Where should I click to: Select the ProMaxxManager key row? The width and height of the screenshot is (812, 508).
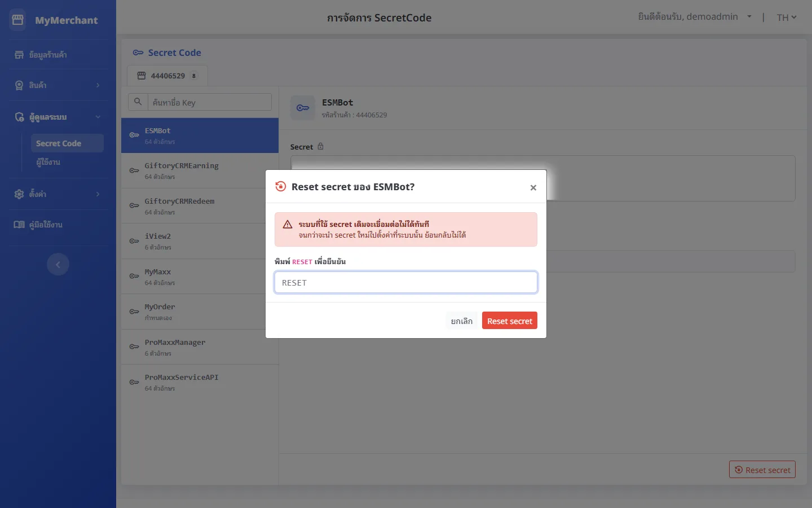pos(200,347)
